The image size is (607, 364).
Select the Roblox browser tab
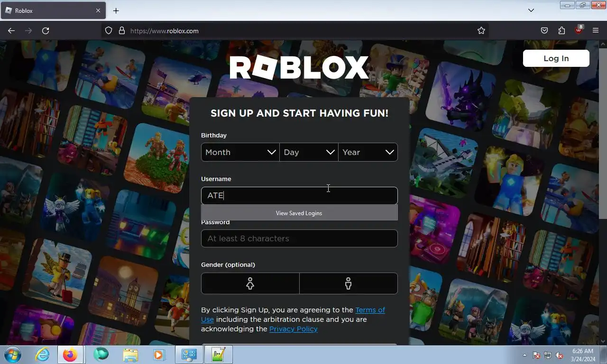[x=53, y=10]
